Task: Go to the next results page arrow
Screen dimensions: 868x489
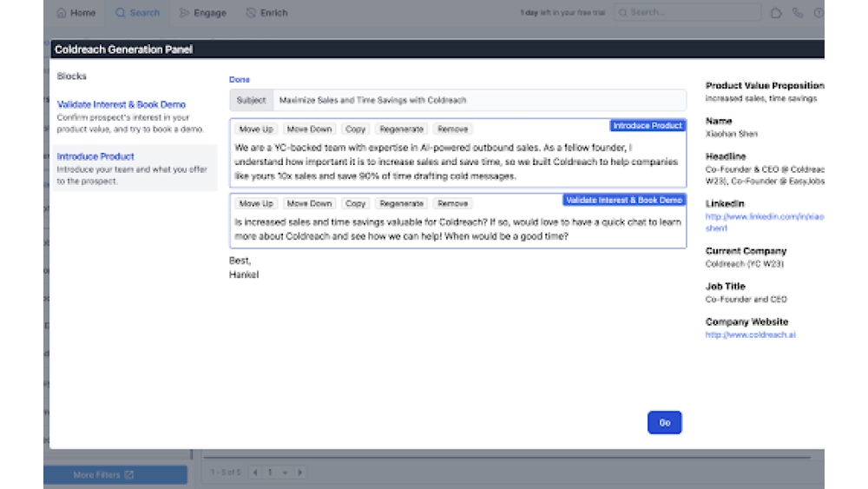Action: coord(300,472)
